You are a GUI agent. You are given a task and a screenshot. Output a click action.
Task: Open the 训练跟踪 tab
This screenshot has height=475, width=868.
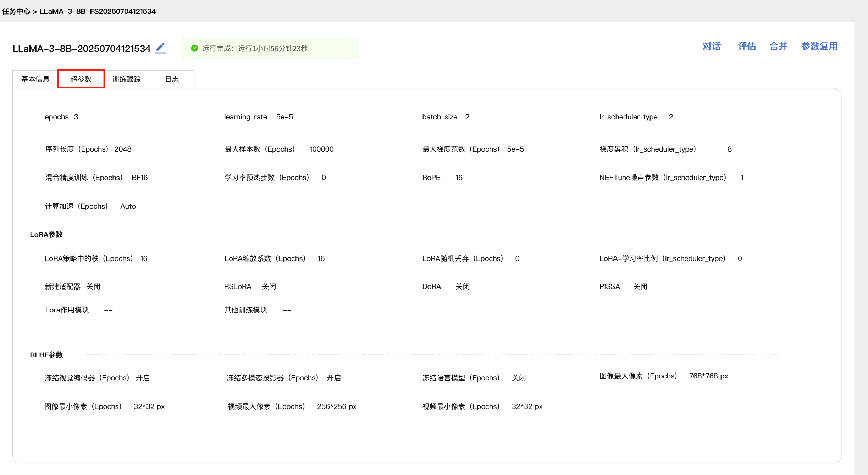click(126, 79)
